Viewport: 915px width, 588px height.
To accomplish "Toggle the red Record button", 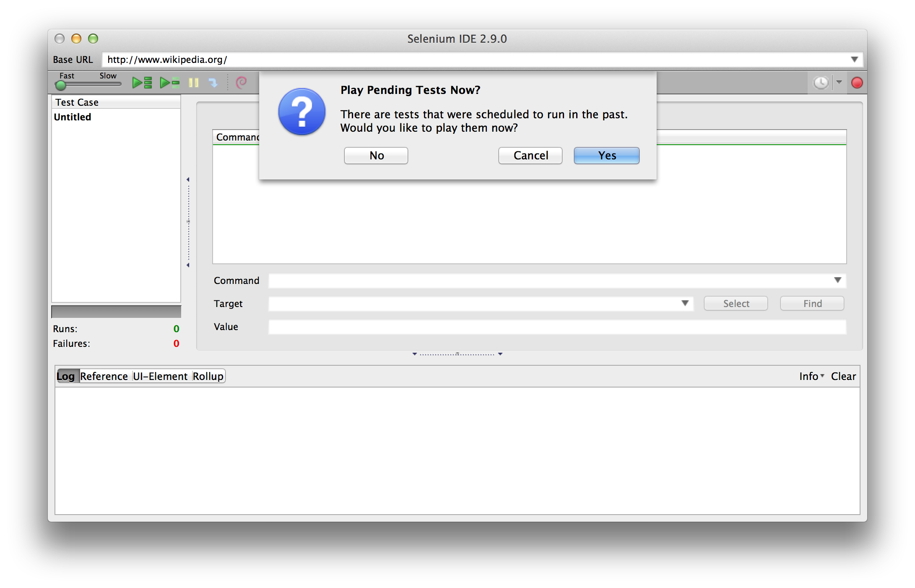I will (857, 83).
